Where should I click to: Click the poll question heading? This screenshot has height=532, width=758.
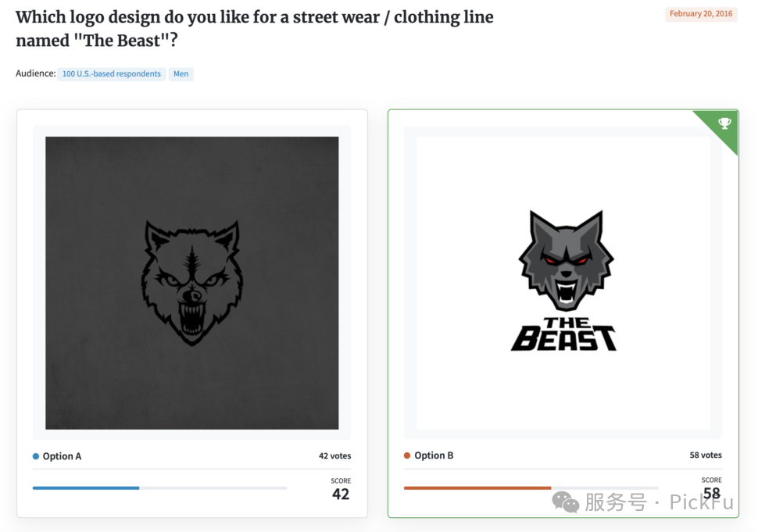[254, 28]
